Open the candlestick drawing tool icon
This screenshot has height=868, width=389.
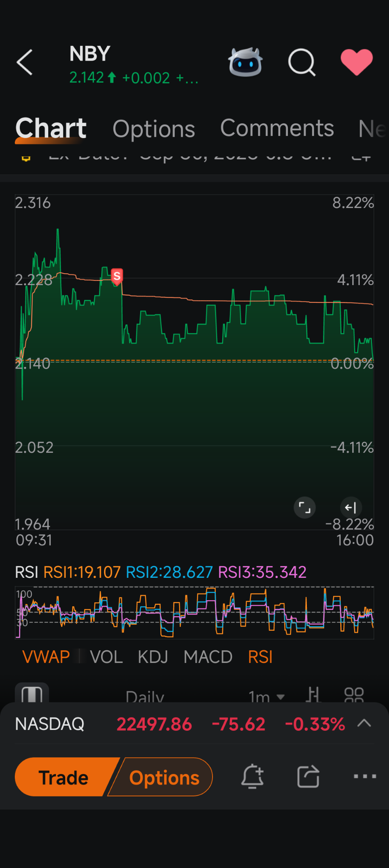tap(313, 695)
